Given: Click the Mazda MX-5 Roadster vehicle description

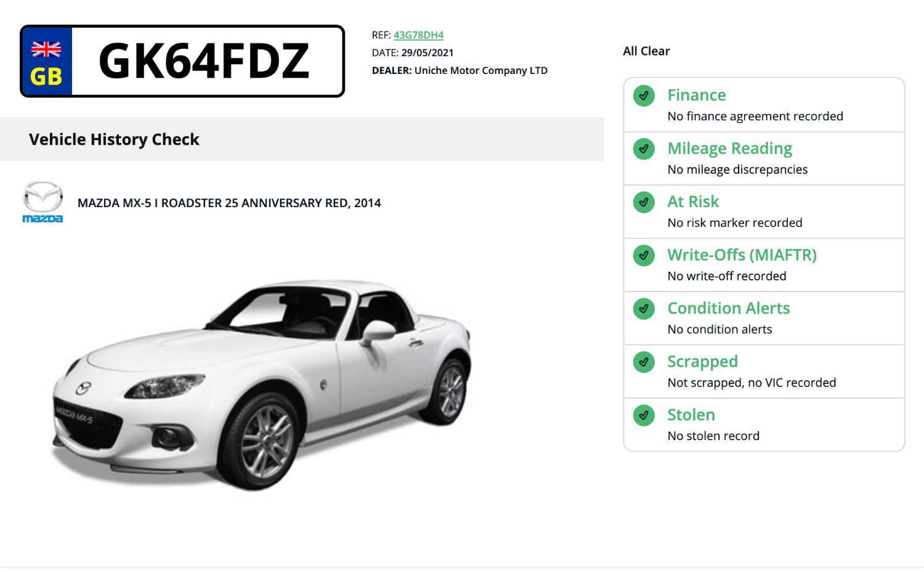Looking at the screenshot, I should 229,203.
